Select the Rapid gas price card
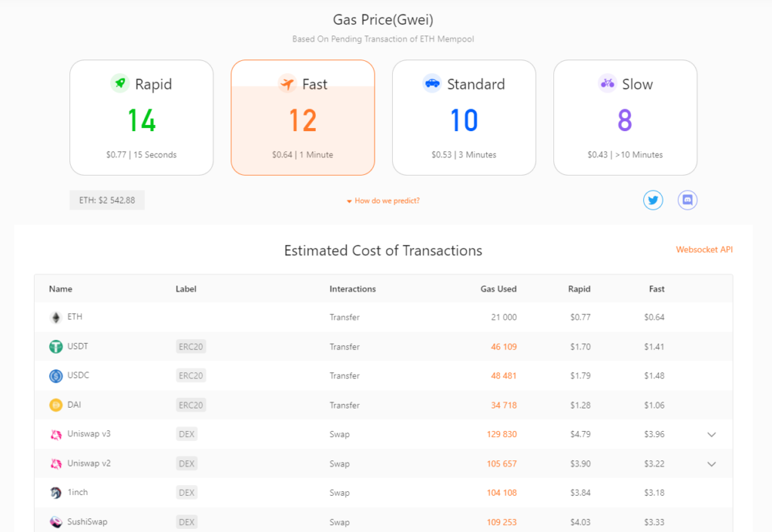The image size is (772, 532). [142, 118]
